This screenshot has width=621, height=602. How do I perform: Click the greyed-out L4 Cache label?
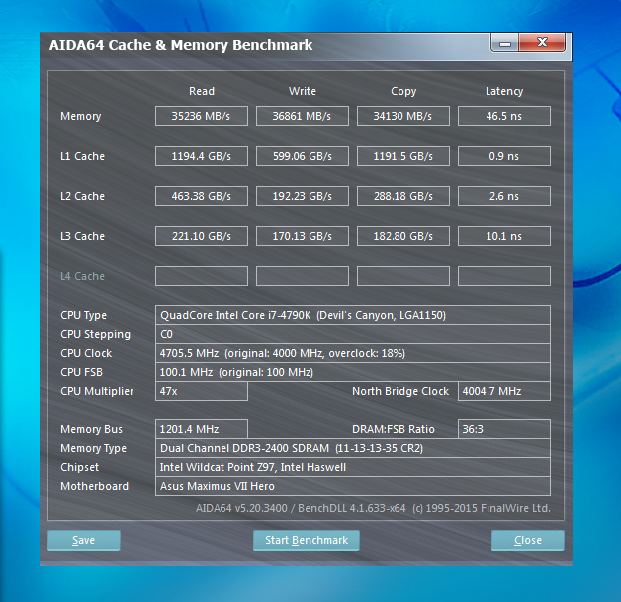pyautogui.click(x=82, y=276)
